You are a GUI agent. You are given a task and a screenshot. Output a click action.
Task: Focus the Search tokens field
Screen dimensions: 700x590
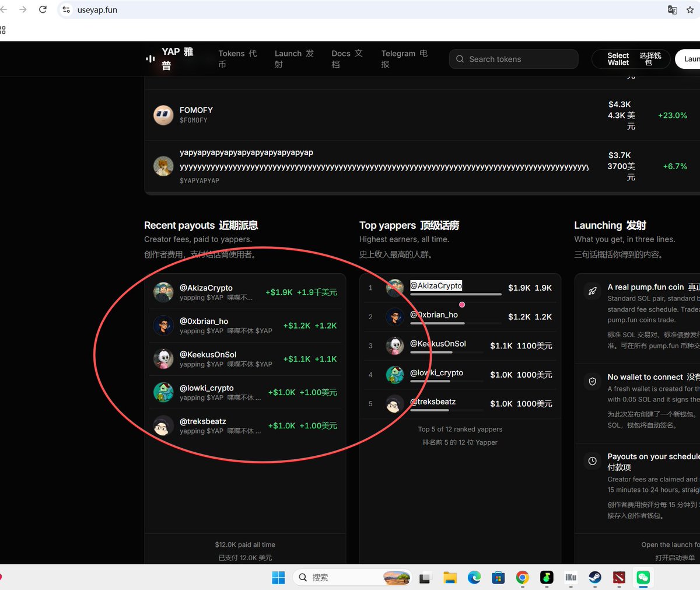(x=514, y=59)
